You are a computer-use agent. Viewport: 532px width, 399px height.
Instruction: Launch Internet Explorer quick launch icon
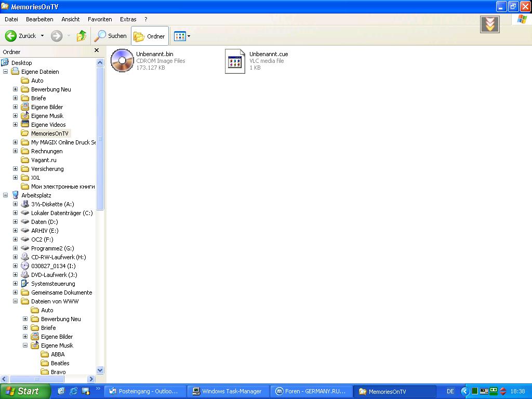pyautogui.click(x=73, y=391)
